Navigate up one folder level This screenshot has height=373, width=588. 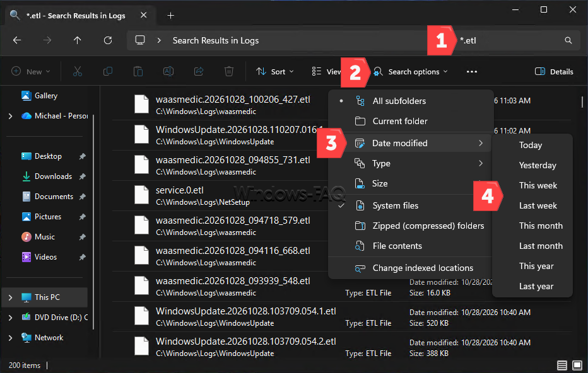pos(77,40)
